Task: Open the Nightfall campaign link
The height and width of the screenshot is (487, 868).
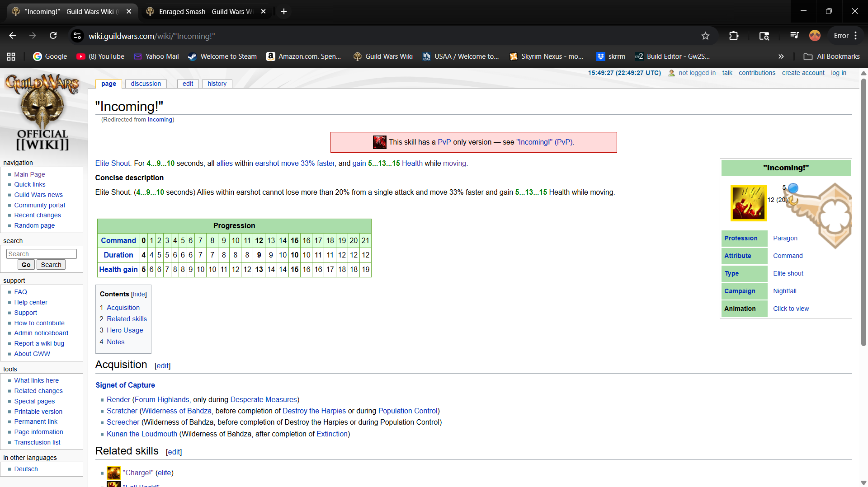Action: click(785, 291)
